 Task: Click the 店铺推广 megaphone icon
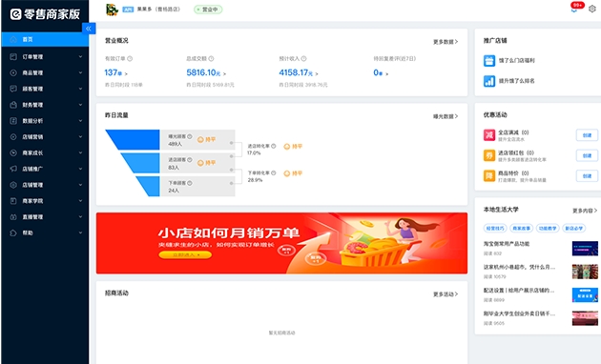(13, 169)
